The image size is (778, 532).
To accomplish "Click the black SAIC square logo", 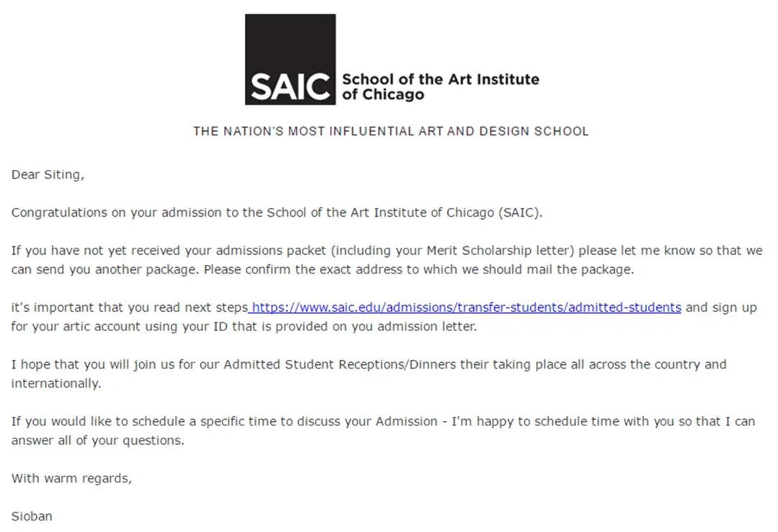I will coord(290,60).
